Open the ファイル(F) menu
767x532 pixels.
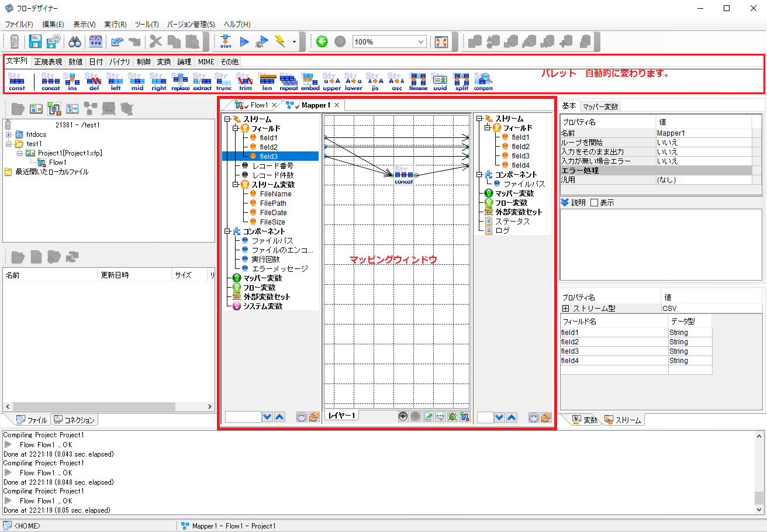[19, 25]
